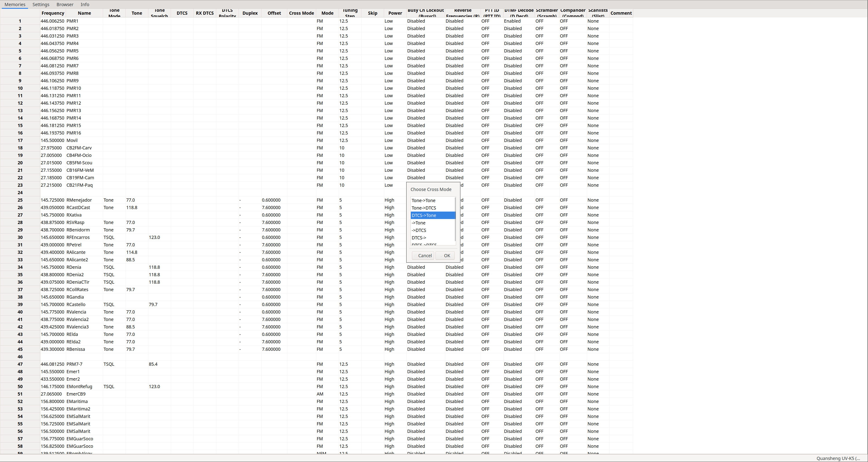868x462 pixels.
Task: Click the Cross Mode column header
Action: pos(301,13)
